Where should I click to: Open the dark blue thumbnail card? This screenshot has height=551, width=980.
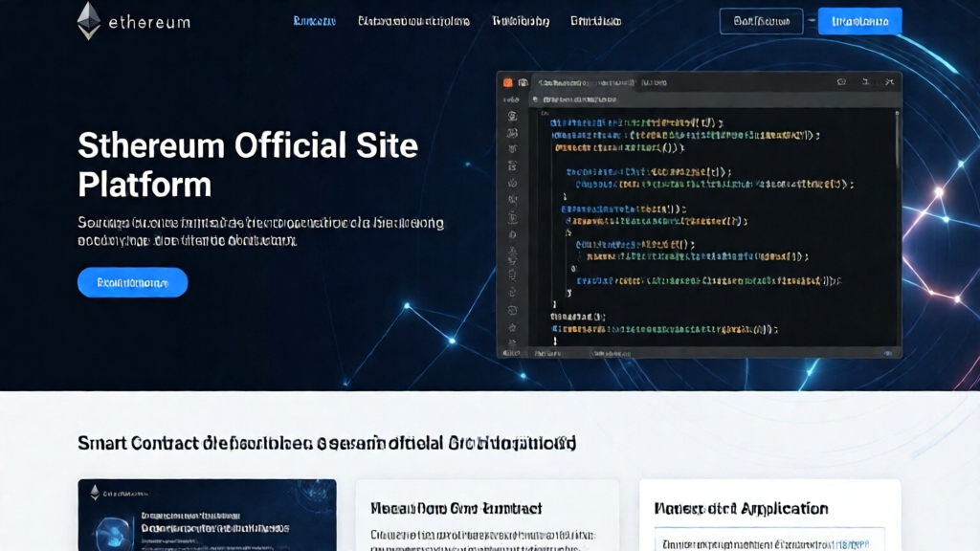(x=207, y=516)
